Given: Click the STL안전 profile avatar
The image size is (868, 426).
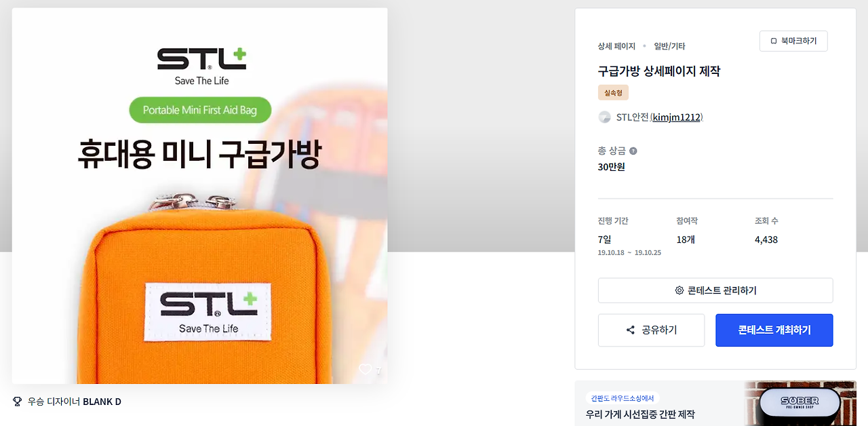Looking at the screenshot, I should (x=604, y=117).
